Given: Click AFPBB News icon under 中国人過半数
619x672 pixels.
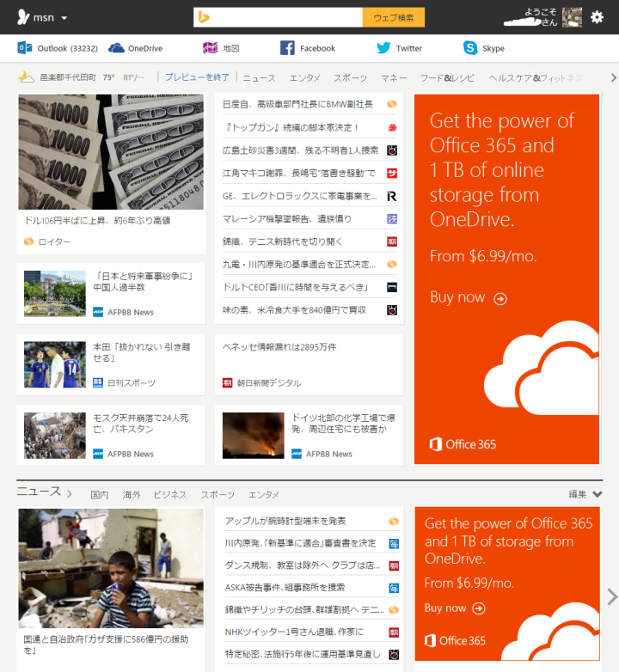Looking at the screenshot, I should (x=98, y=312).
